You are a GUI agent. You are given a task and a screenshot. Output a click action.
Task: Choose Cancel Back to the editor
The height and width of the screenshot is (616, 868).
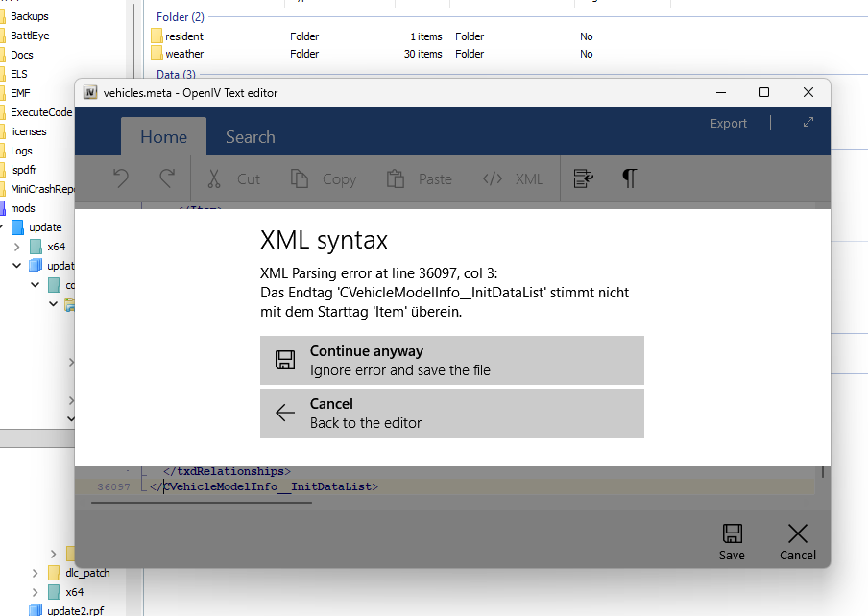452,413
